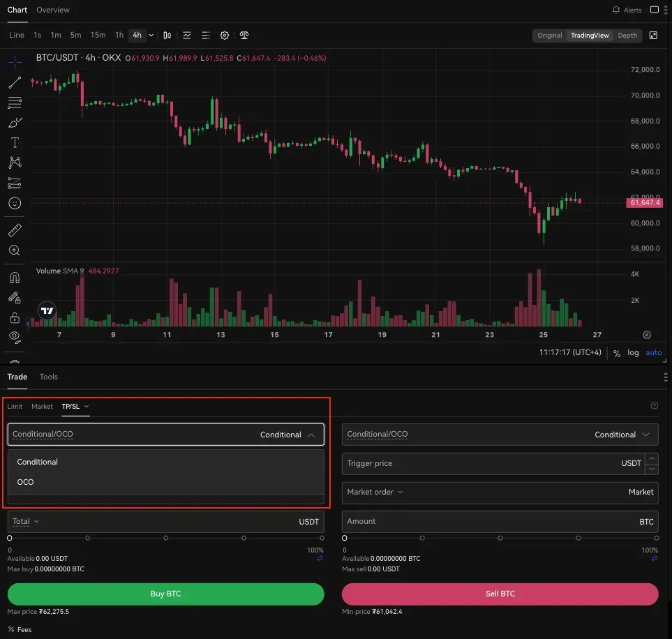Image resolution: width=672 pixels, height=639 pixels.
Task: Click the sell slider 100% endpoint
Action: coord(656,538)
